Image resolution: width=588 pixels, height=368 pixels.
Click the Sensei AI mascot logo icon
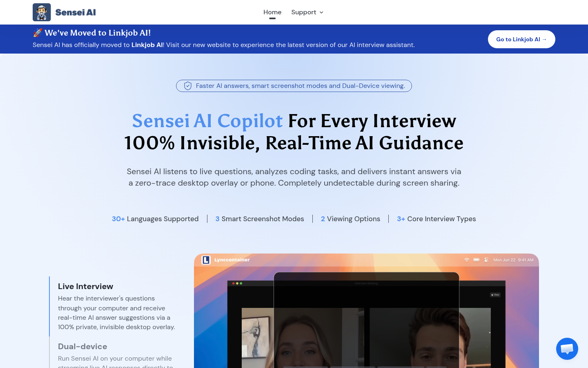click(x=42, y=12)
